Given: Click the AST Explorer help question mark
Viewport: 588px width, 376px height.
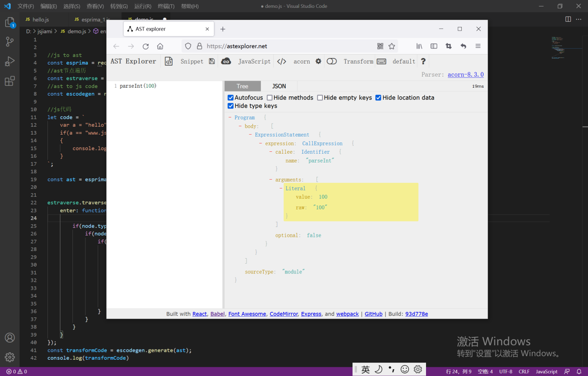Looking at the screenshot, I should [x=423, y=61].
